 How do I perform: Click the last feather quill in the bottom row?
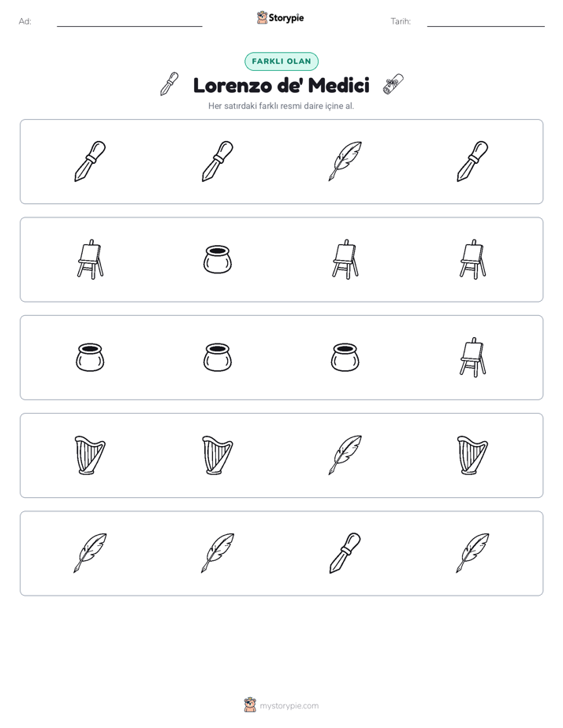tap(472, 553)
